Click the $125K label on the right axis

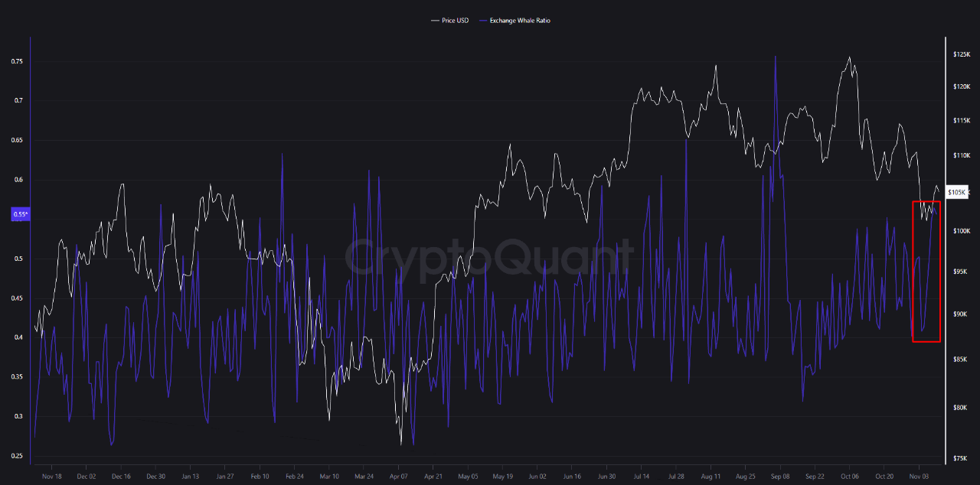coord(962,54)
